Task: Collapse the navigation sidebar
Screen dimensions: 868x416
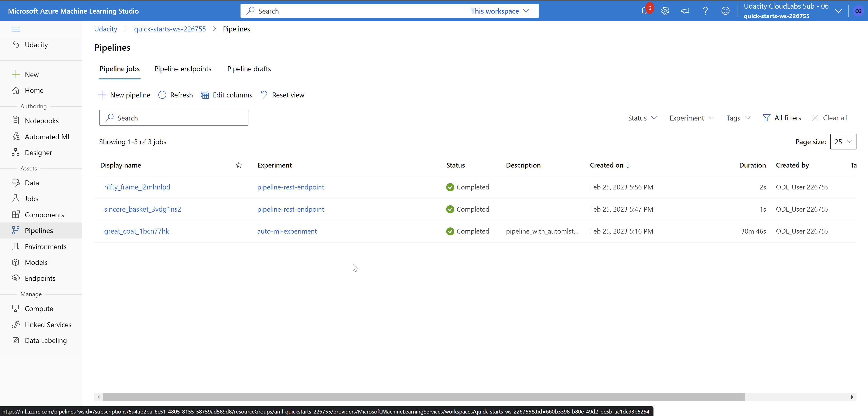Action: pos(16,29)
